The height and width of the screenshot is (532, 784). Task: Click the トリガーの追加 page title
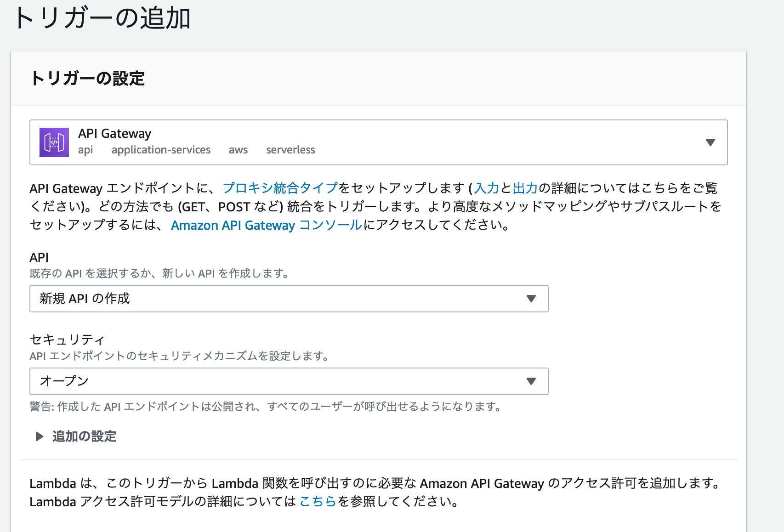(102, 18)
